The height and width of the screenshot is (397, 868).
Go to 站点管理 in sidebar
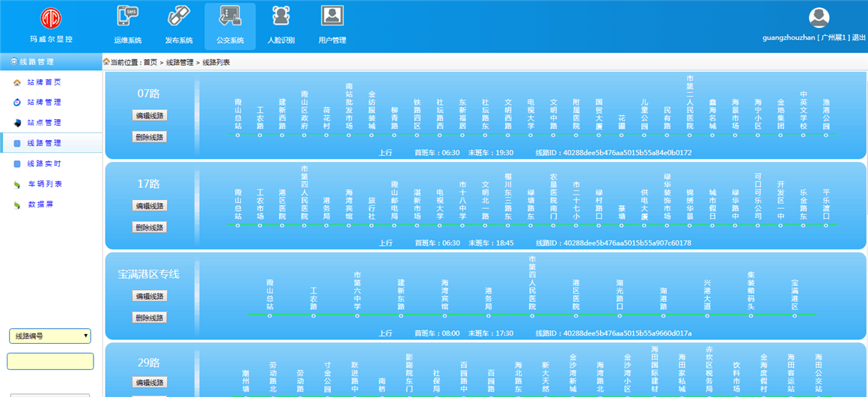point(44,123)
